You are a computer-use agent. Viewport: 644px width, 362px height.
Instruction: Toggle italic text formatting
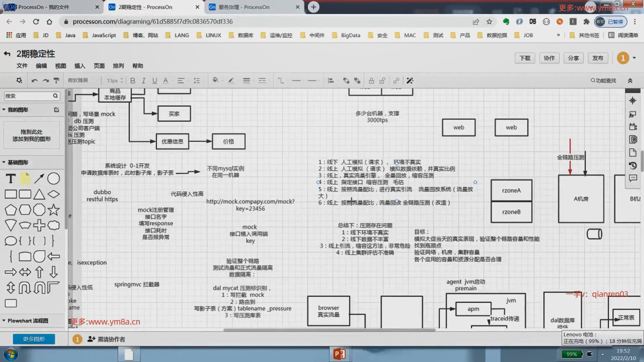pos(144,80)
